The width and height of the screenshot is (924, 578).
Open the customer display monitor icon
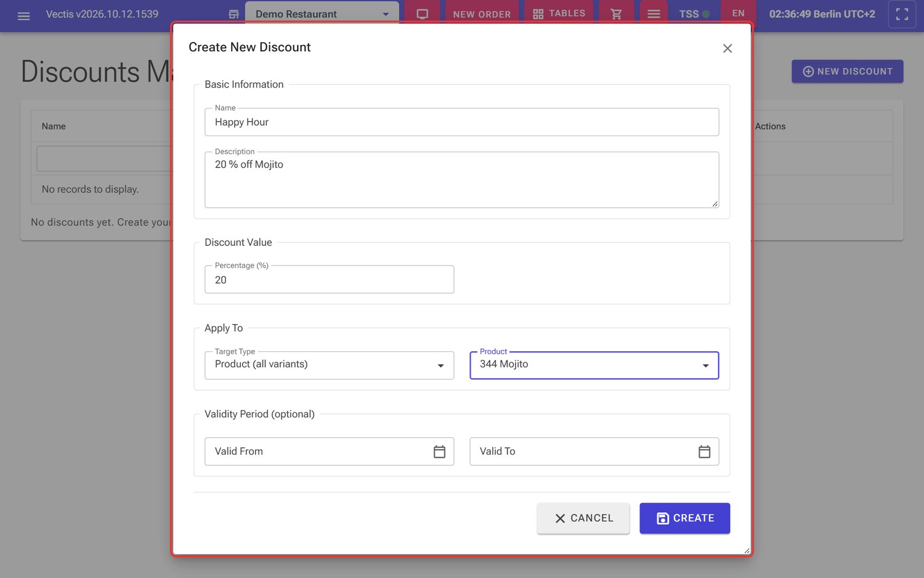[423, 14]
